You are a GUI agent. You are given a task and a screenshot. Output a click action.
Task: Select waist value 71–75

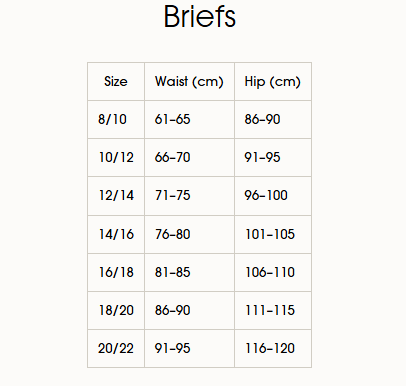pyautogui.click(x=172, y=195)
